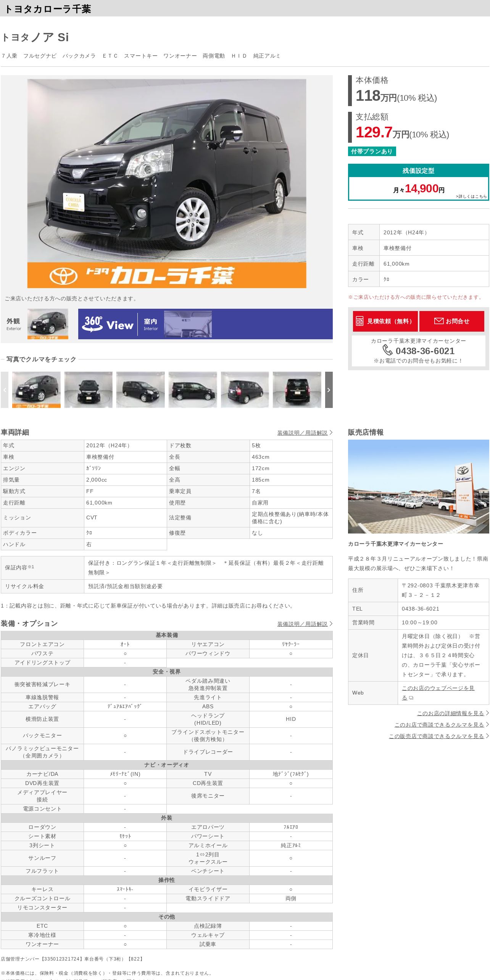Click the 付帯プランあり badge

tap(372, 152)
